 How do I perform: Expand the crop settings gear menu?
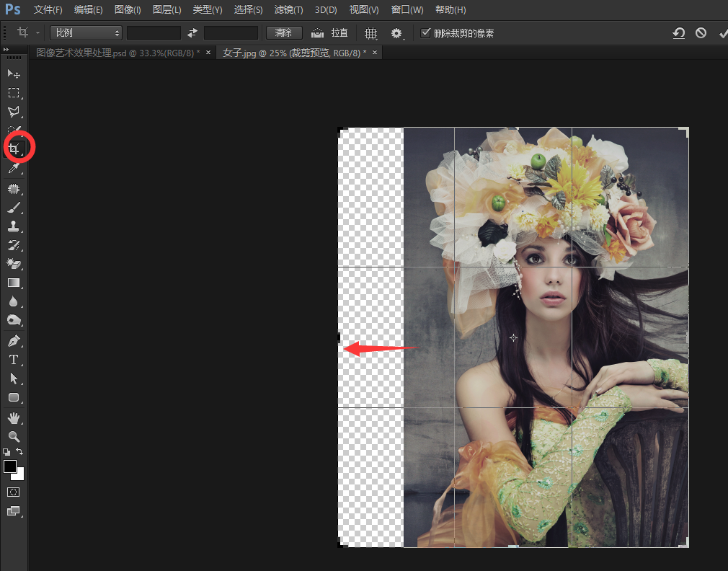tap(396, 33)
